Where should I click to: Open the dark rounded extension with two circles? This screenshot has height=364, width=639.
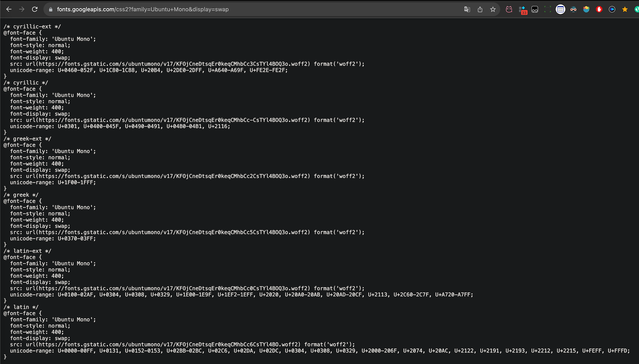534,9
